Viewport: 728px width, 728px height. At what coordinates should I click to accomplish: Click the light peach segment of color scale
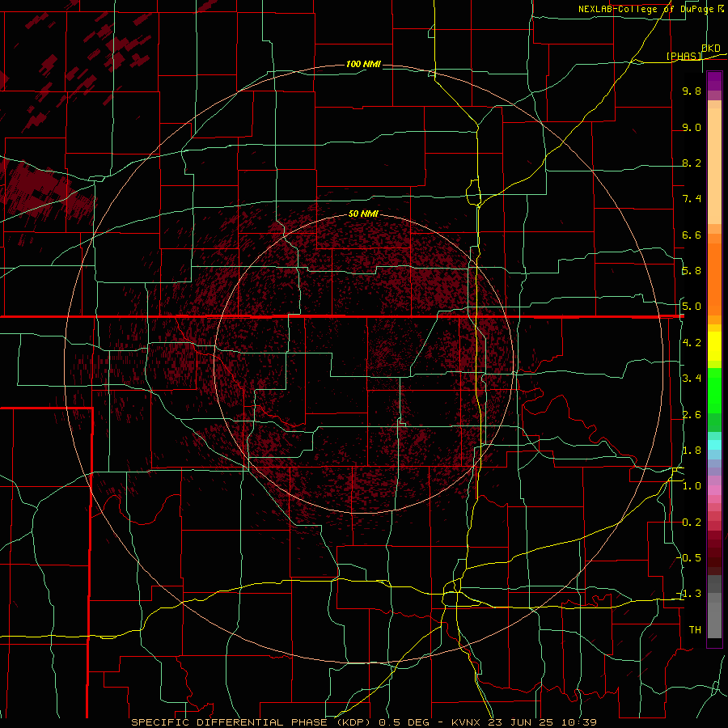click(714, 166)
